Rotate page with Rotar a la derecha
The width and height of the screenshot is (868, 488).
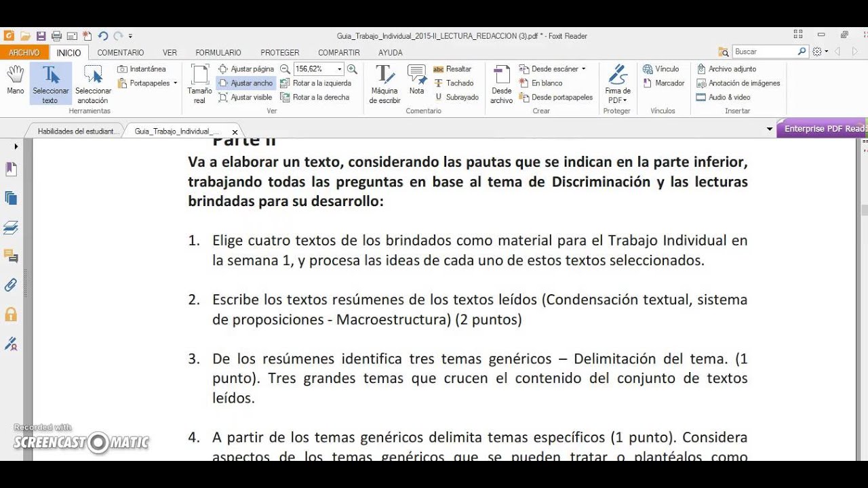315,97
